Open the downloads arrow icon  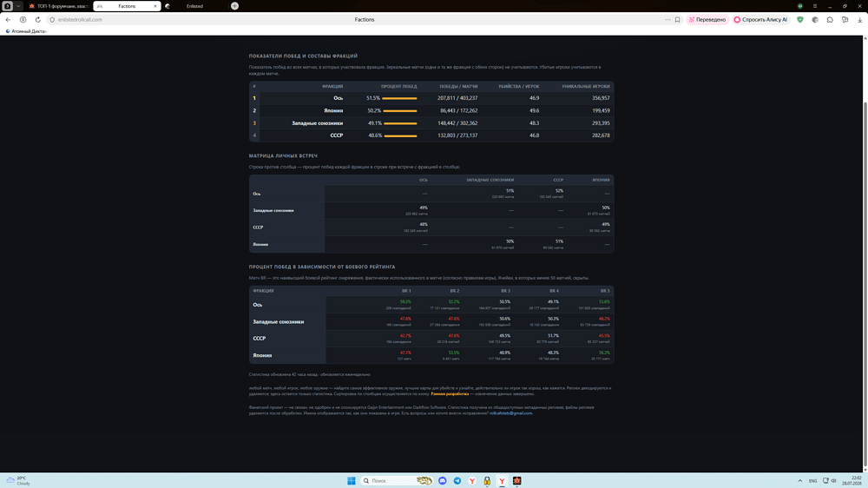[859, 19]
